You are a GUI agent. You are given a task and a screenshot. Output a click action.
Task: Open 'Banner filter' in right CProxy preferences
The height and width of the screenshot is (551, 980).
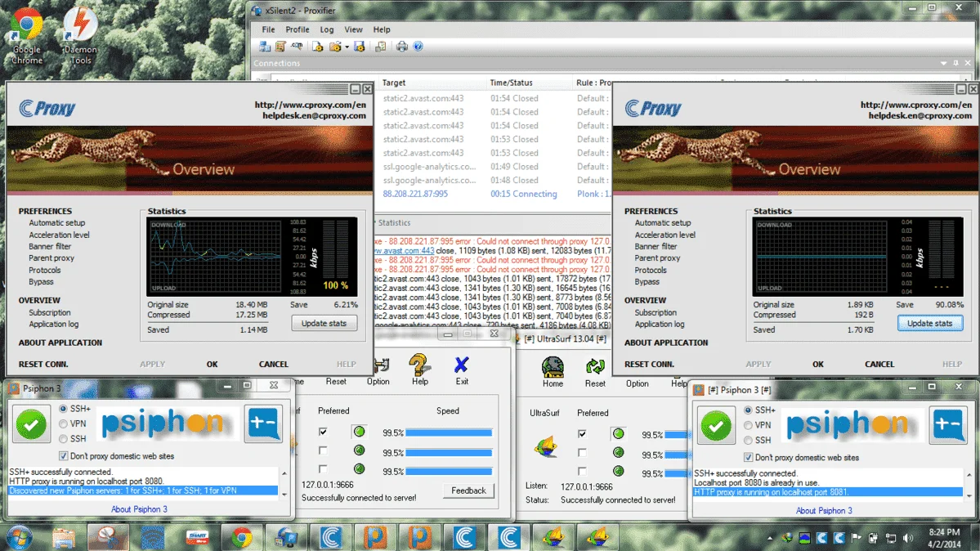(656, 246)
